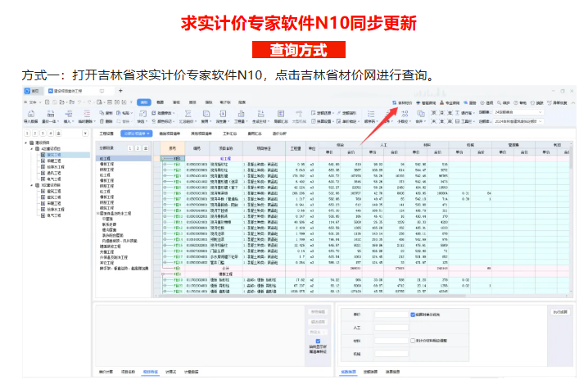
Task: Click the 小数位 decimal places icon
Action: tap(405, 114)
